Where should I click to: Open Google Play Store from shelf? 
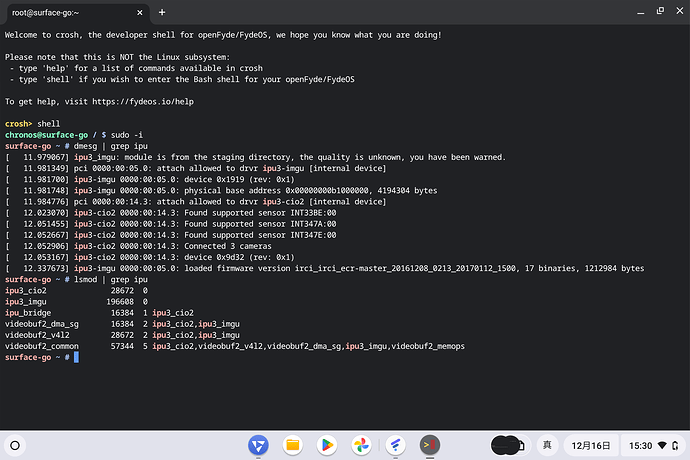click(x=327, y=443)
